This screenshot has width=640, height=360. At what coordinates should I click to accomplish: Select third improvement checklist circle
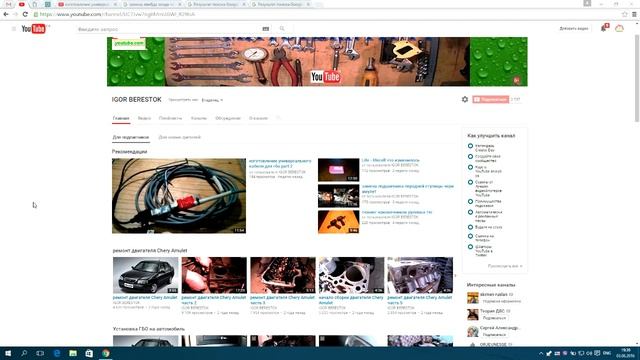470,167
